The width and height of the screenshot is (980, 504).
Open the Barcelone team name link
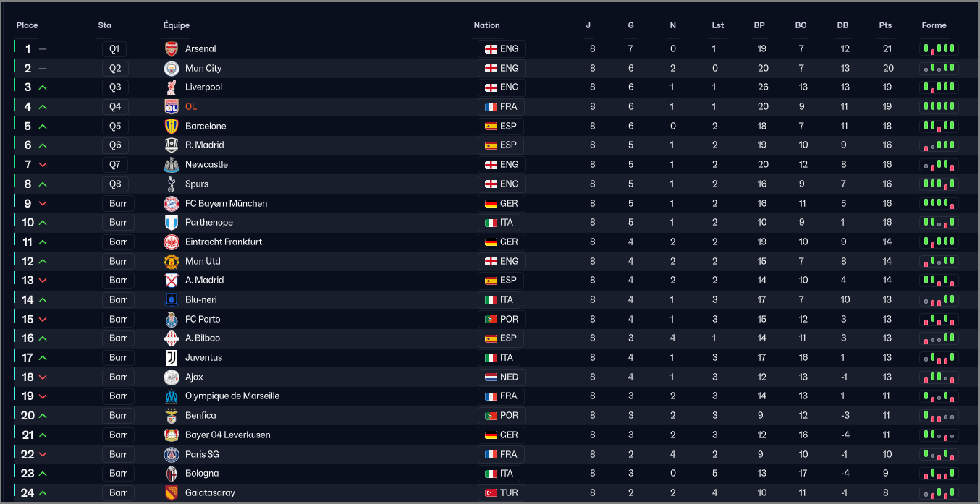pos(206,127)
